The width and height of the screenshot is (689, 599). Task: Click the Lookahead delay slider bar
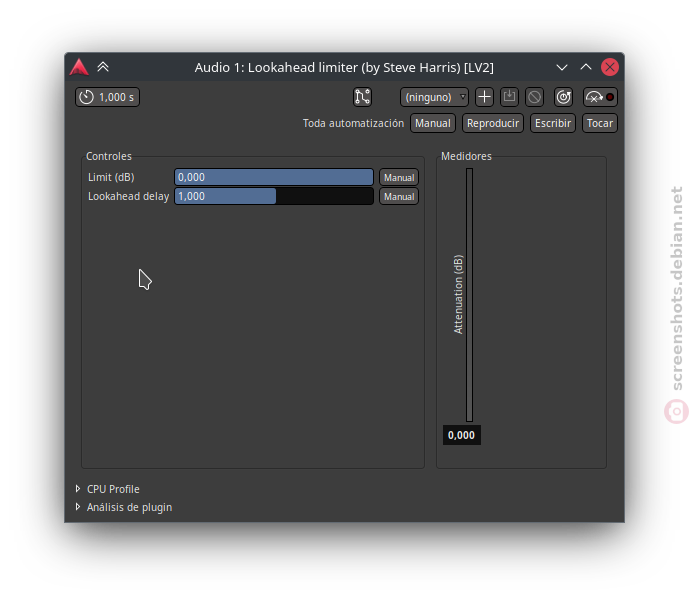coord(274,196)
